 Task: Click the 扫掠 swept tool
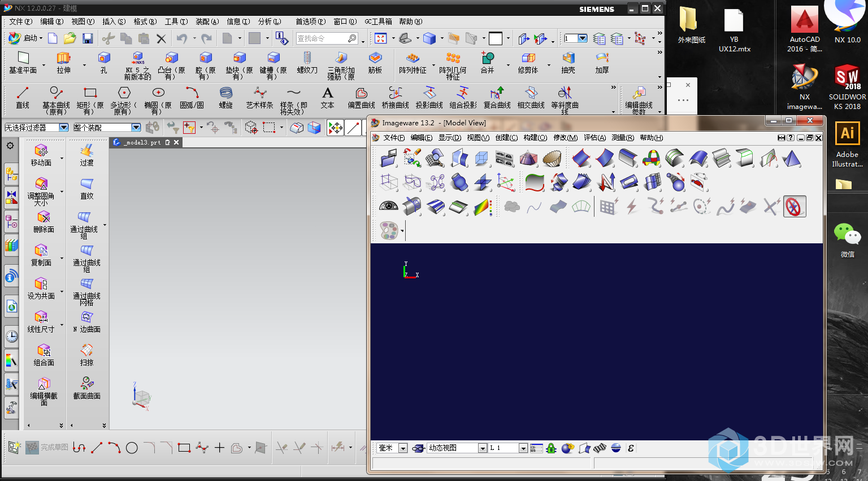coord(87,355)
